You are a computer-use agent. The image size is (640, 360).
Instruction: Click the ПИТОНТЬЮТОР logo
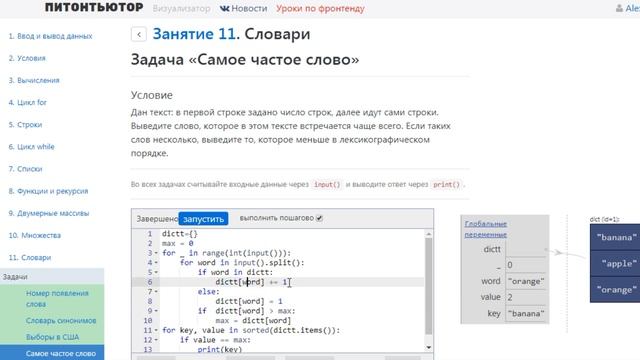[94, 7]
